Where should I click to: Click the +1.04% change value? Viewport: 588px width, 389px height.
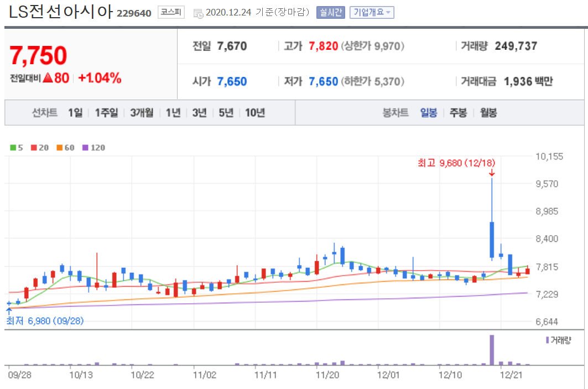coord(100,78)
